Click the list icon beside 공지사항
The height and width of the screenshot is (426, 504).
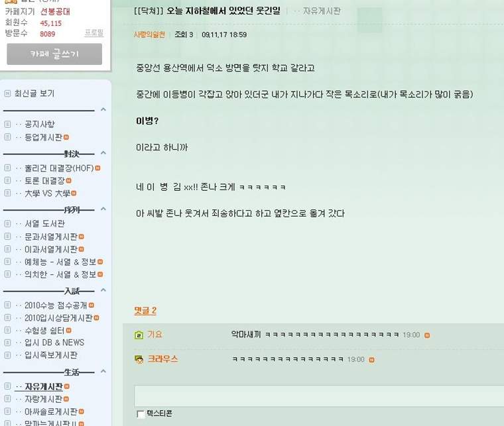(x=8, y=125)
